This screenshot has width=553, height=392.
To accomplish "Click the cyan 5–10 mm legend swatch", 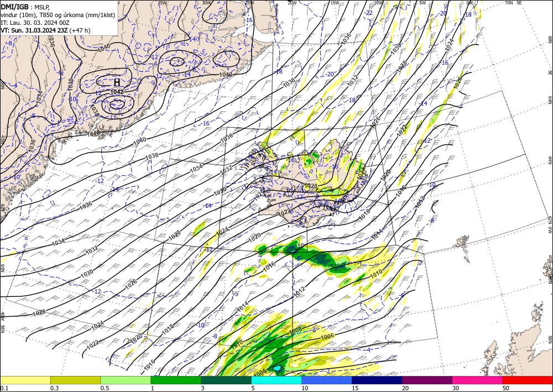I will click(x=276, y=380).
